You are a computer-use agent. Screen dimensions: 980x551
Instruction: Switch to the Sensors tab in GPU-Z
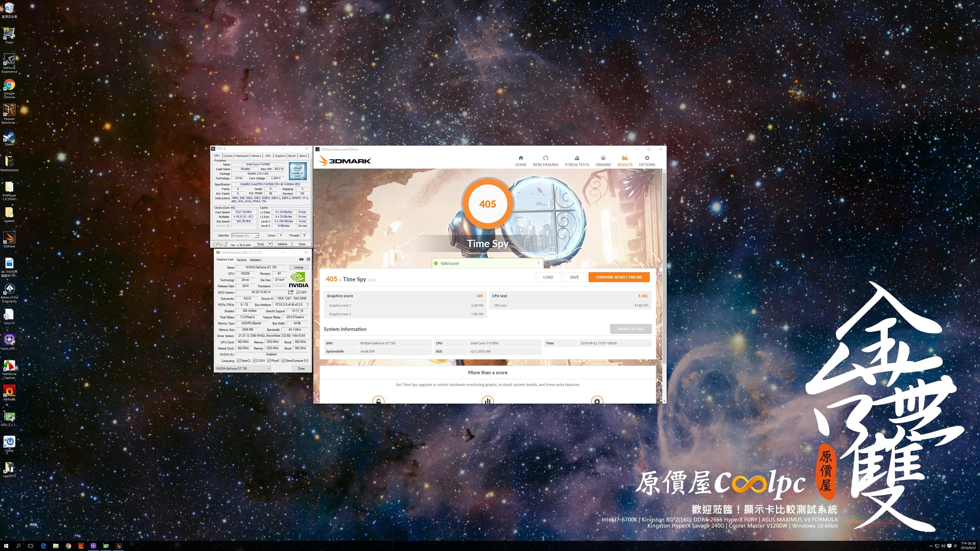pyautogui.click(x=242, y=260)
